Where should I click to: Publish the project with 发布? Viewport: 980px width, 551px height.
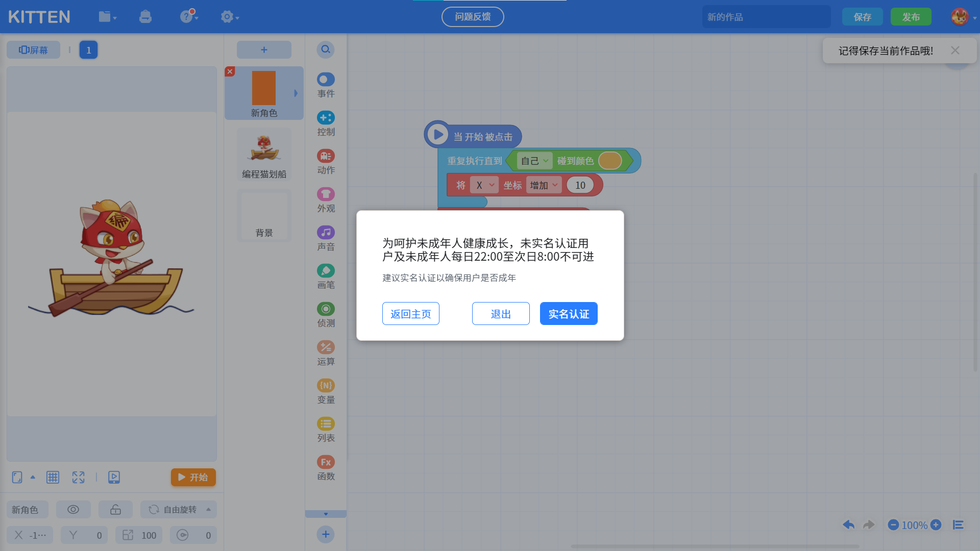[x=911, y=17]
